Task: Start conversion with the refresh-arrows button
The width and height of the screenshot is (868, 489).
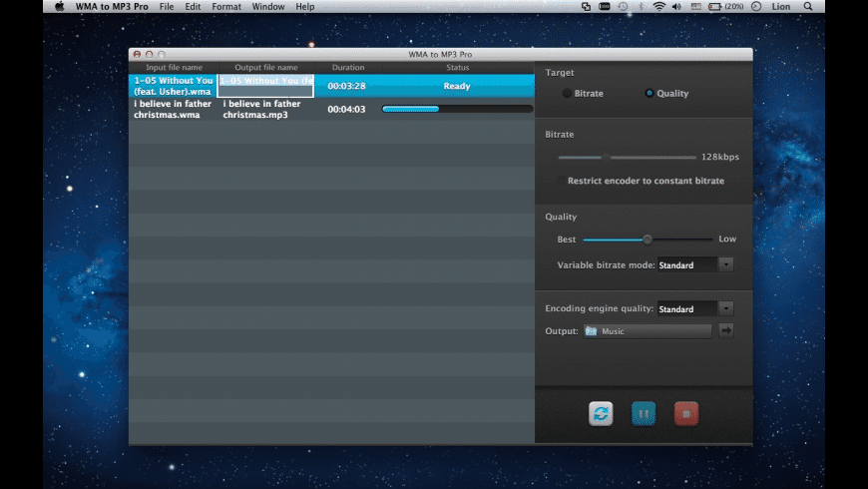Action: pyautogui.click(x=601, y=414)
